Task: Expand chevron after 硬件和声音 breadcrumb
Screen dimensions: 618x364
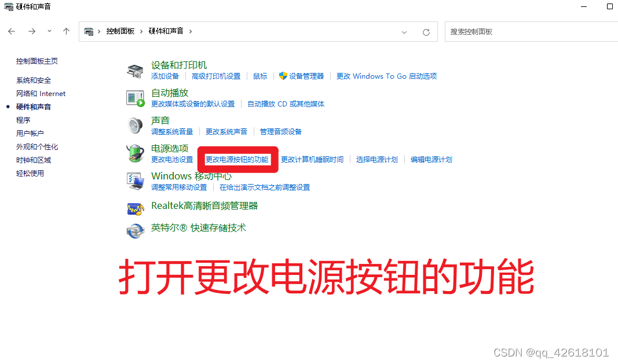Action: click(x=191, y=31)
